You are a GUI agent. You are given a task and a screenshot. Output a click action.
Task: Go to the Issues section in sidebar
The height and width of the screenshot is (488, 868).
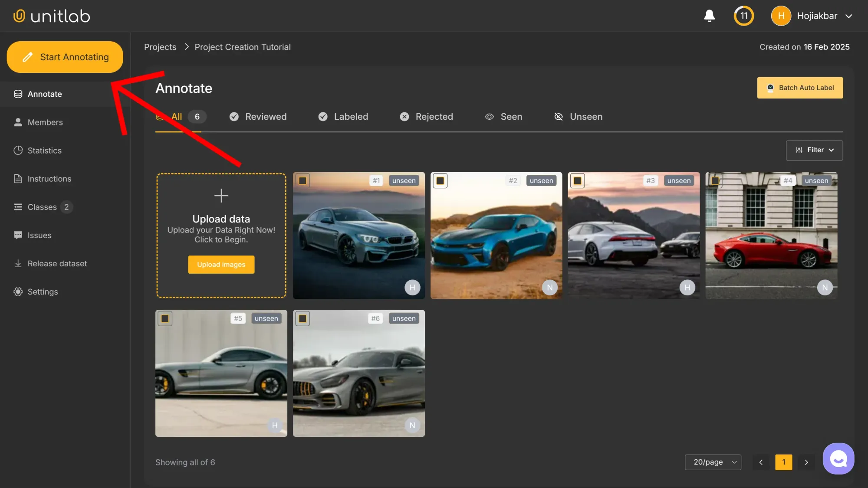point(39,235)
